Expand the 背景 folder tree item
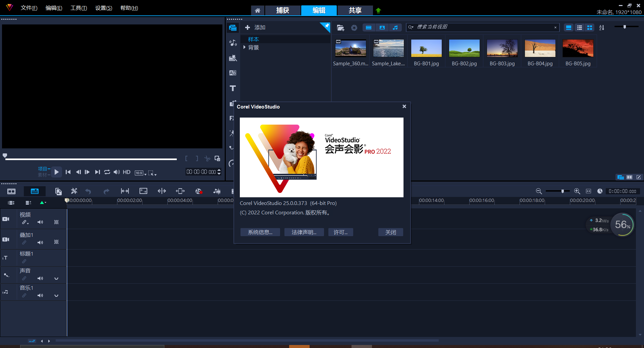The width and height of the screenshot is (644, 348). click(244, 48)
